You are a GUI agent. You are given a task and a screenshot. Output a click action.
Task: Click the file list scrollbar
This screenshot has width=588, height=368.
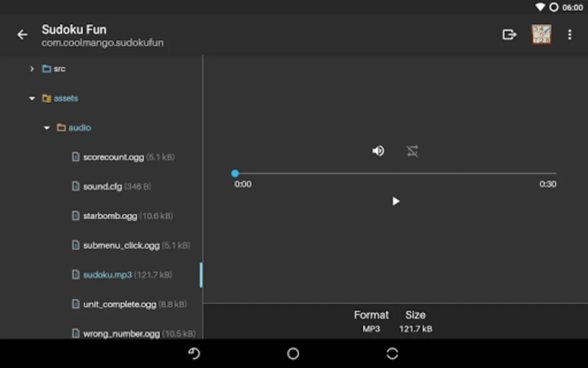coord(201,275)
